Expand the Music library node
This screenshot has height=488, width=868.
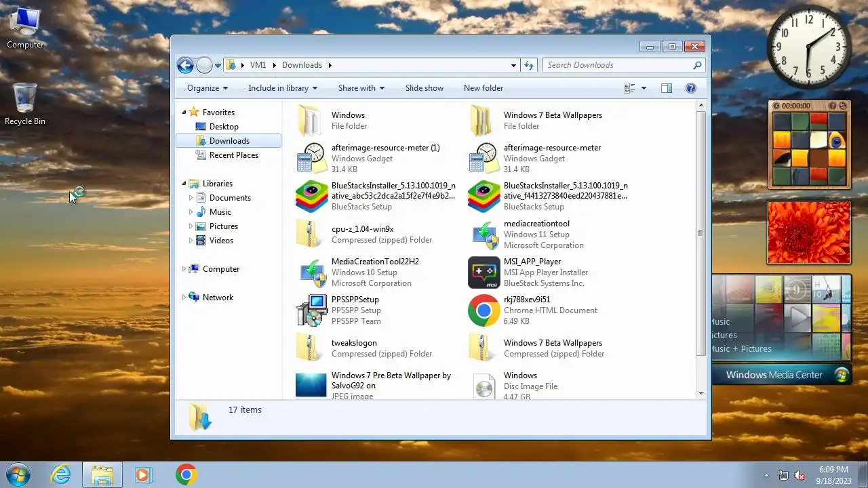pyautogui.click(x=191, y=212)
